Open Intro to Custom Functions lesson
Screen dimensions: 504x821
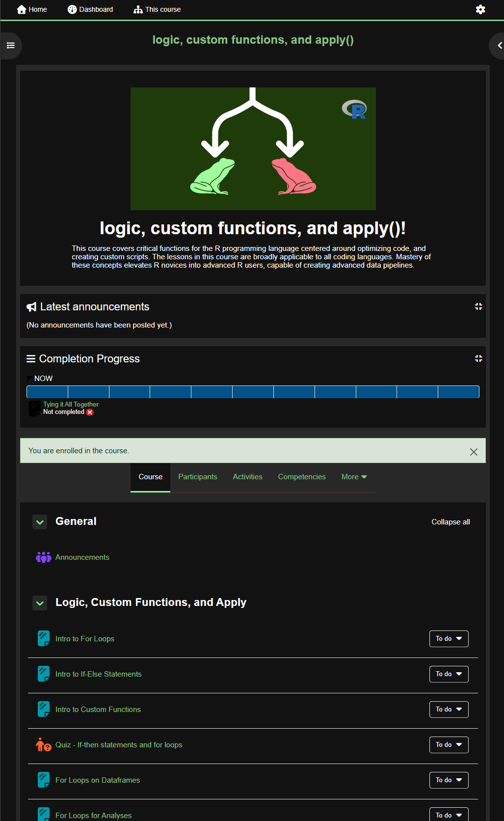(98, 710)
